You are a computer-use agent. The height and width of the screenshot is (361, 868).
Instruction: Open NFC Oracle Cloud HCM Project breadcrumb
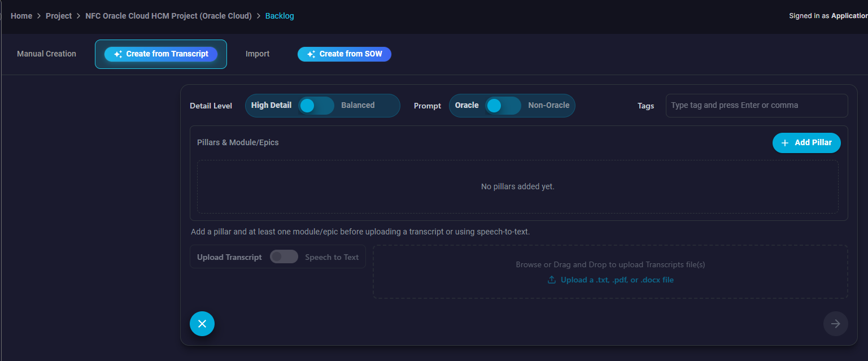(168, 16)
